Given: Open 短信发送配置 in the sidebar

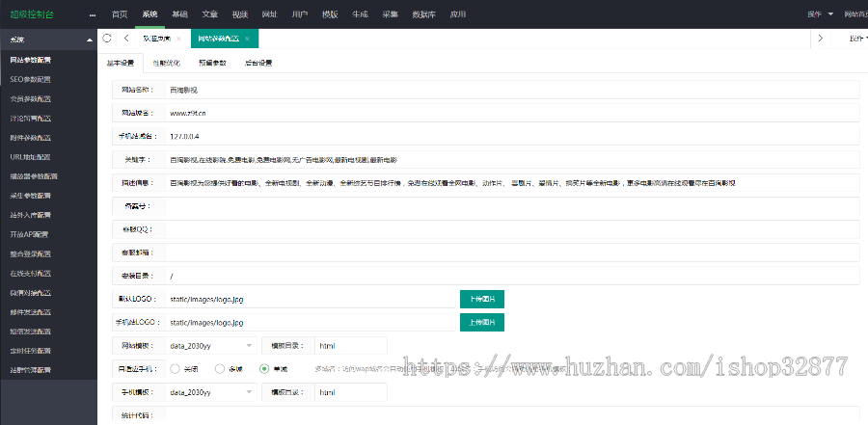Looking at the screenshot, I should (x=31, y=331).
